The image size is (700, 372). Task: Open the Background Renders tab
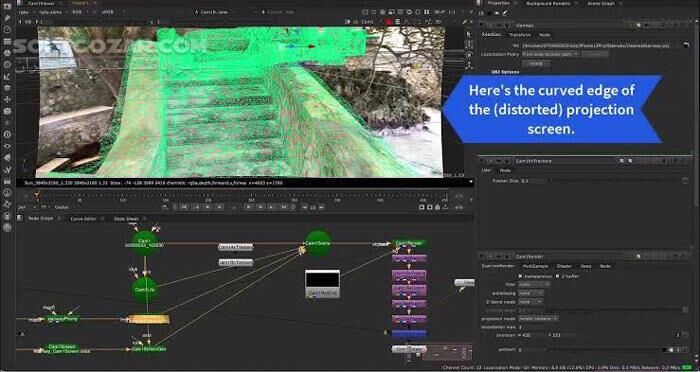548,4
